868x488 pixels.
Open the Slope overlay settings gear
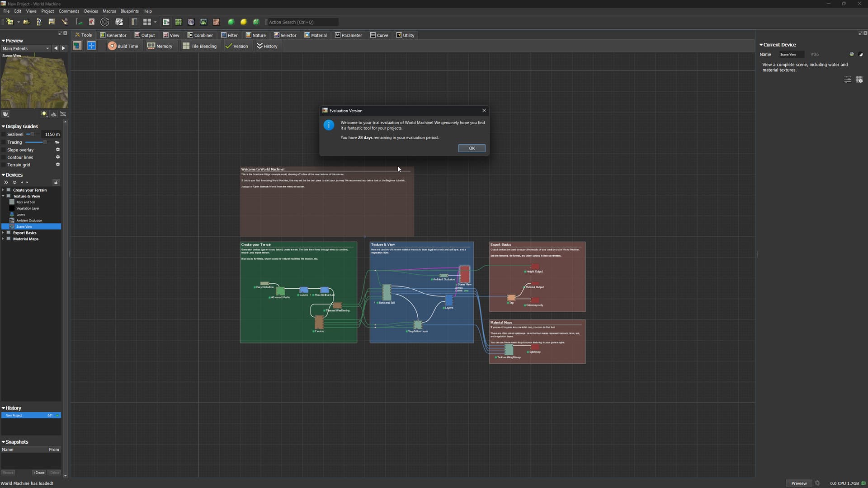[x=58, y=150]
